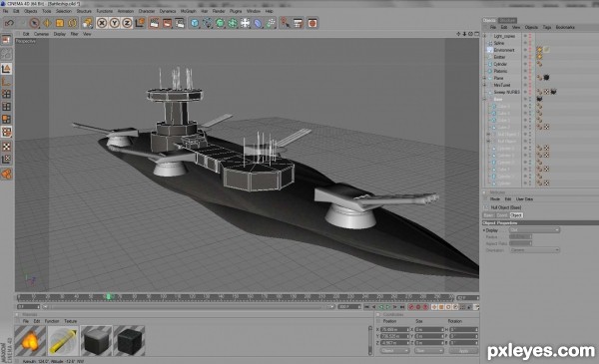Click the bottom orange icon in the left palette
Image resolution: width=599 pixels, height=364 pixels.
[6, 174]
